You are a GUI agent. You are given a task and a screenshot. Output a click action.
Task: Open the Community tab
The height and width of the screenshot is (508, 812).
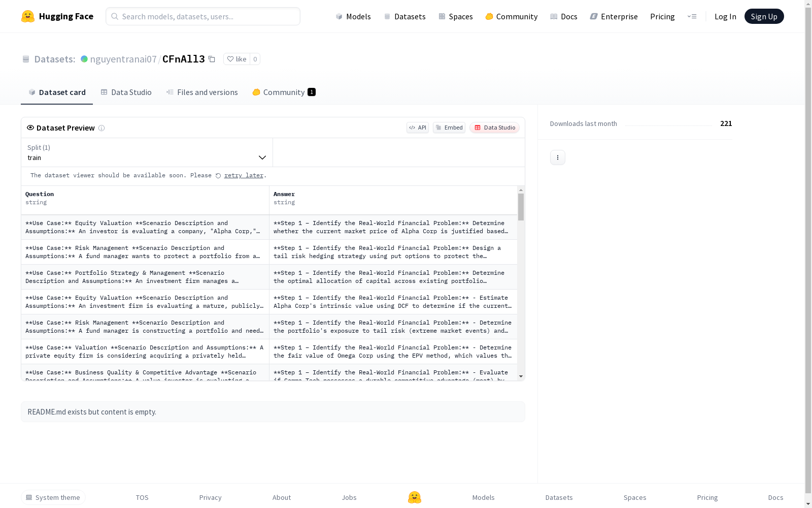[x=284, y=92]
